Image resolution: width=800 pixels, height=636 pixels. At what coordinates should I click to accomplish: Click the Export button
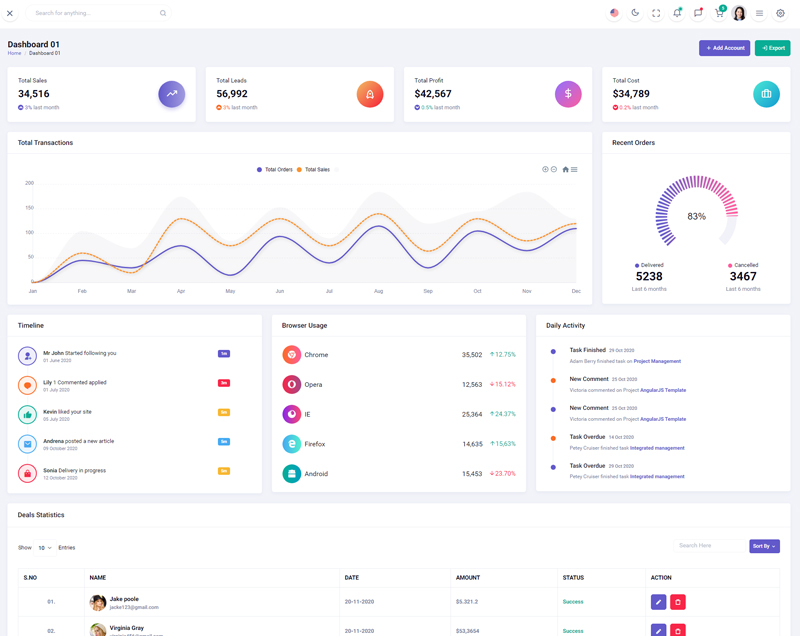tap(772, 48)
